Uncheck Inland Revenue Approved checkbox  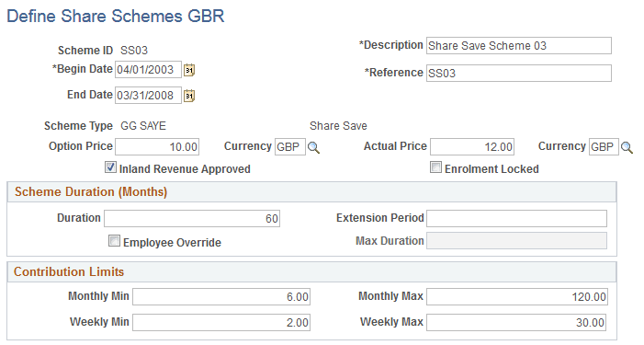[x=110, y=167]
